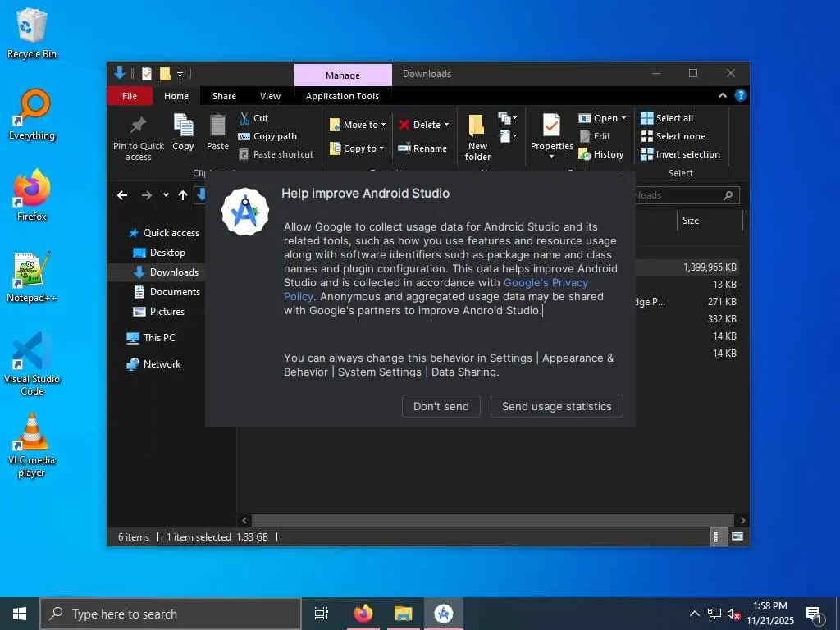
Task: Click Edit in the ribbon
Action: click(595, 136)
